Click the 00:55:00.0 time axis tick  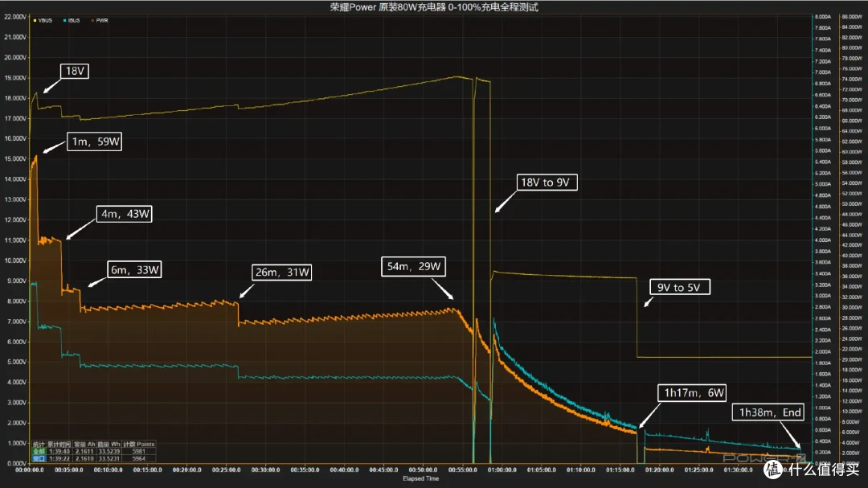pos(462,470)
